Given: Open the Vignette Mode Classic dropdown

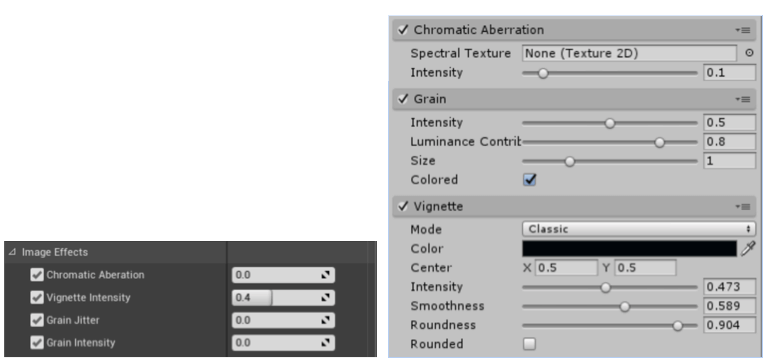Looking at the screenshot, I should (638, 229).
